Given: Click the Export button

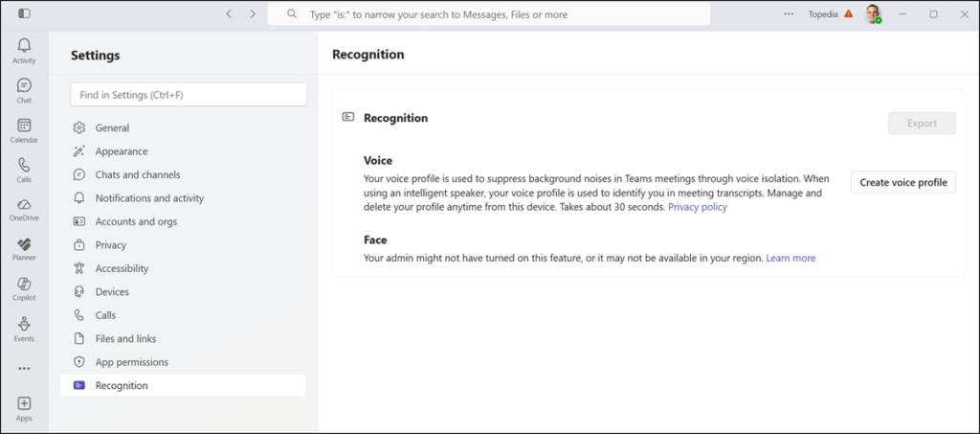Looking at the screenshot, I should point(922,124).
